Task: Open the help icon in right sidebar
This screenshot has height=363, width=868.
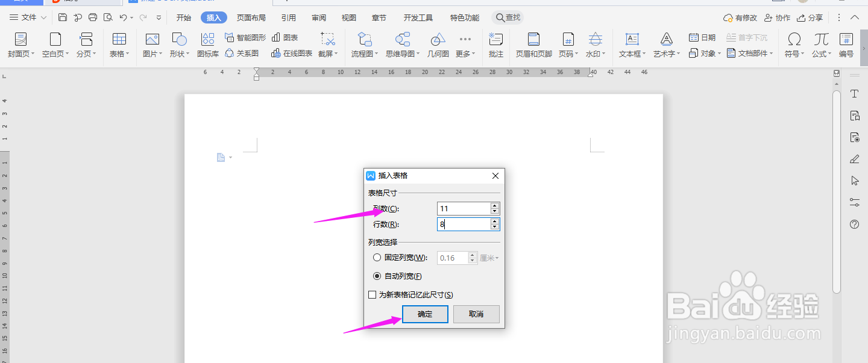Action: [x=854, y=225]
